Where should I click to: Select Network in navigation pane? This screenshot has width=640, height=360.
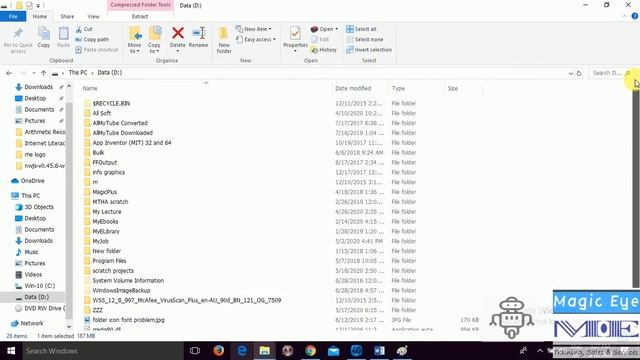coord(31,323)
